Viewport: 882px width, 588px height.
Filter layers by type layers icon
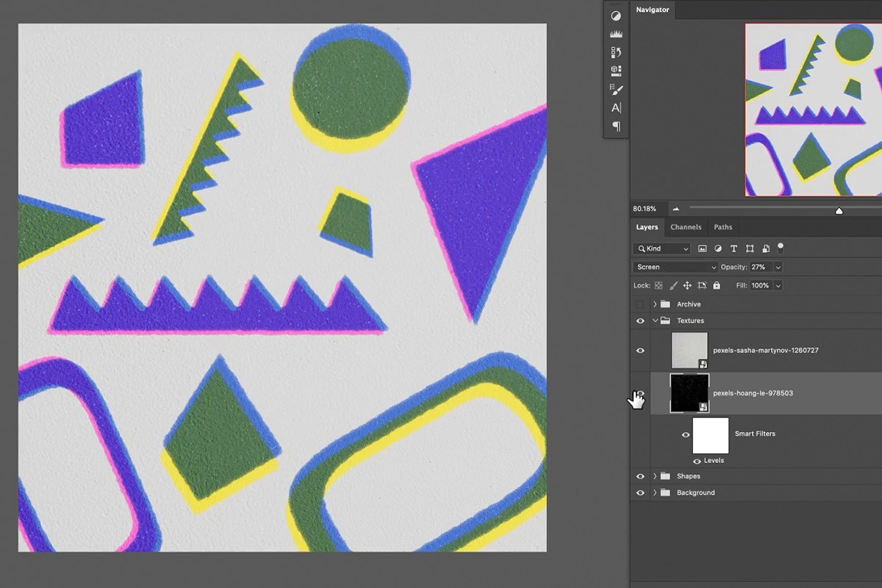pyautogui.click(x=734, y=248)
